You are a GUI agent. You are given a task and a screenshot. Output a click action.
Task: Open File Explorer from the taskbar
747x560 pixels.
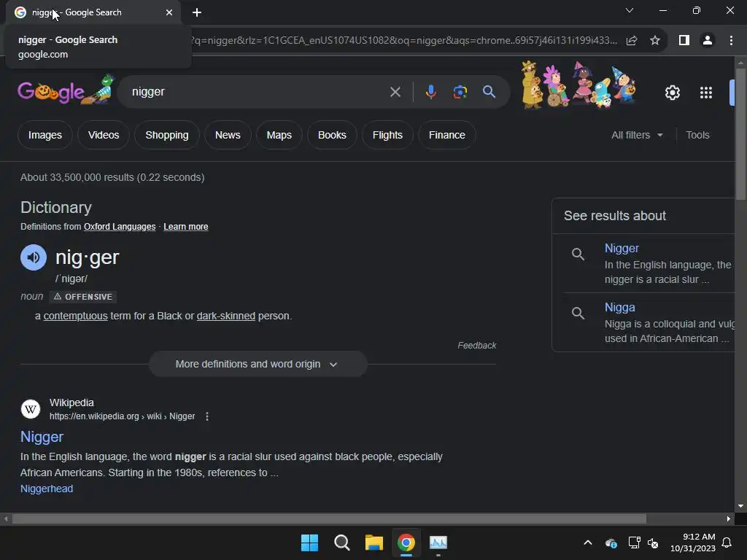pyautogui.click(x=374, y=542)
